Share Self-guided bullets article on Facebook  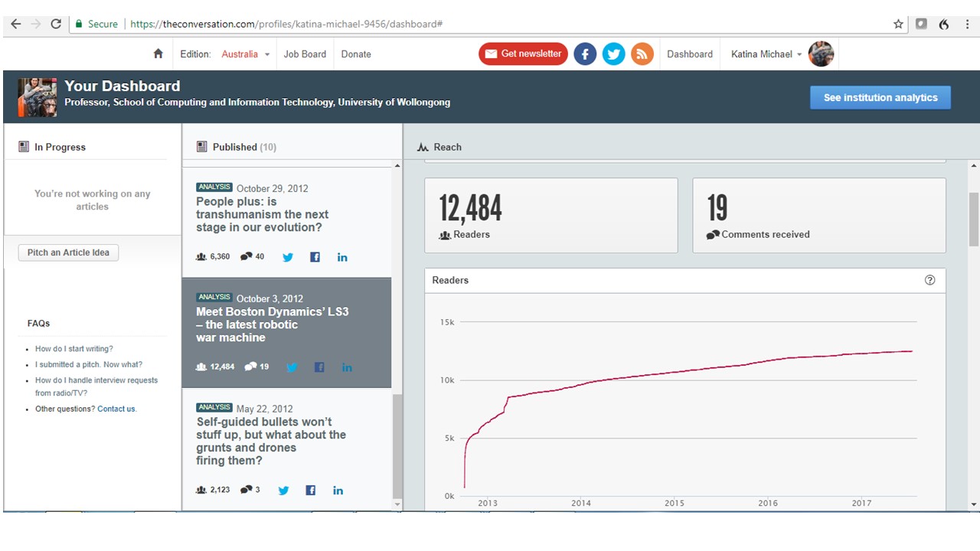tap(311, 491)
